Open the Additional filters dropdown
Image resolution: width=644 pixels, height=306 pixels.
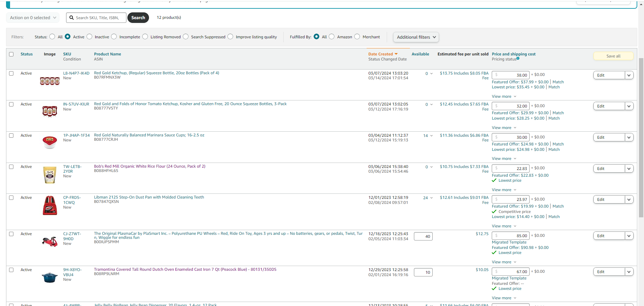click(x=416, y=37)
